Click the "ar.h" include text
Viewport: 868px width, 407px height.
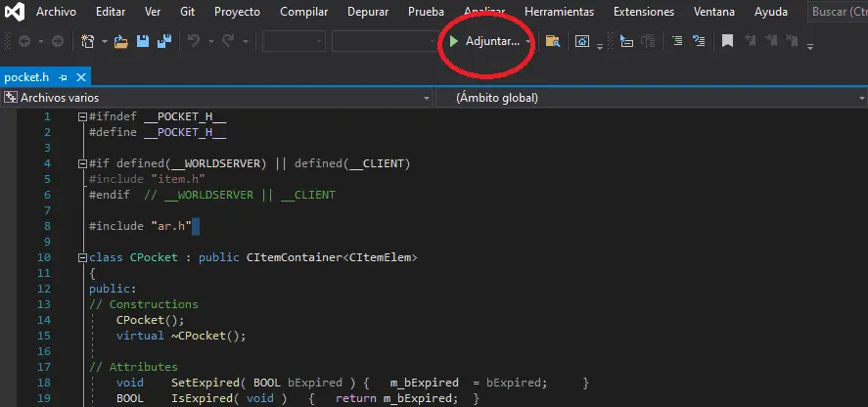point(171,226)
